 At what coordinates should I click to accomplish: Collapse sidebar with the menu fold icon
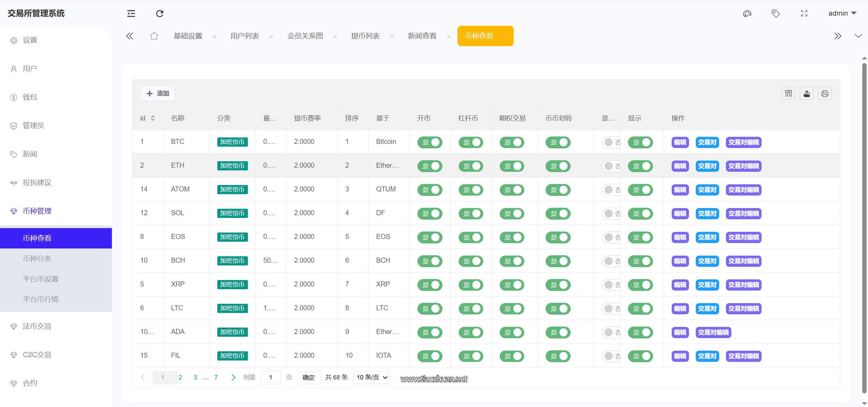click(131, 14)
